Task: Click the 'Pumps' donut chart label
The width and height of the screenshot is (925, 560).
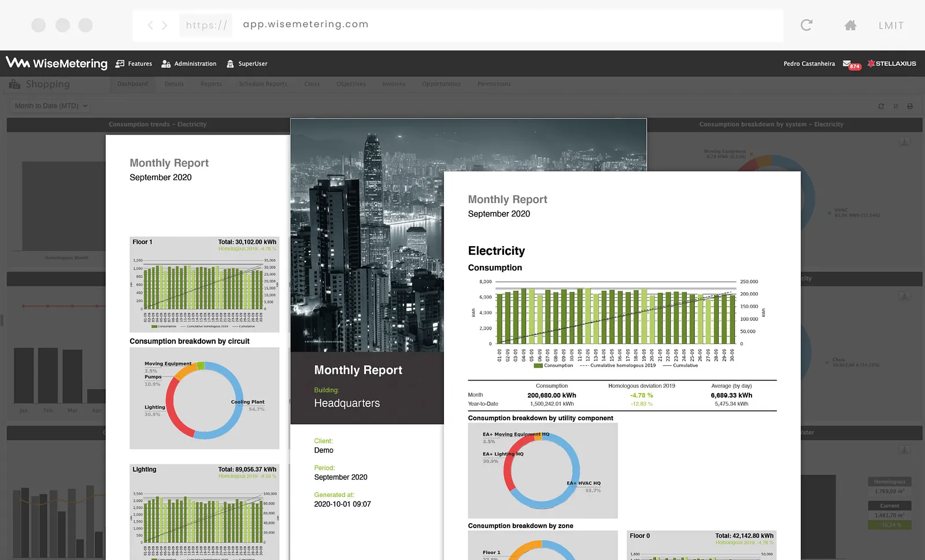Action: click(153, 377)
